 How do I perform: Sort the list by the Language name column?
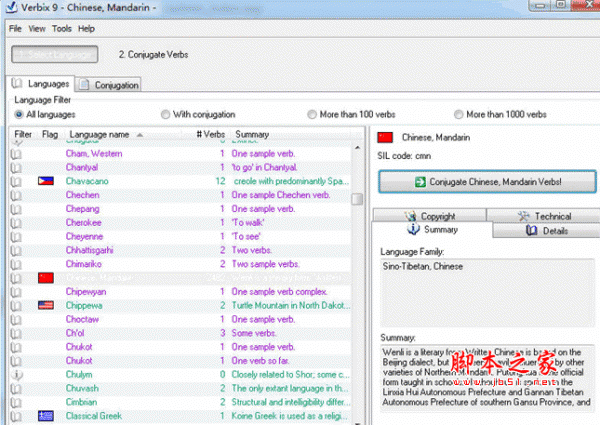pyautogui.click(x=99, y=135)
